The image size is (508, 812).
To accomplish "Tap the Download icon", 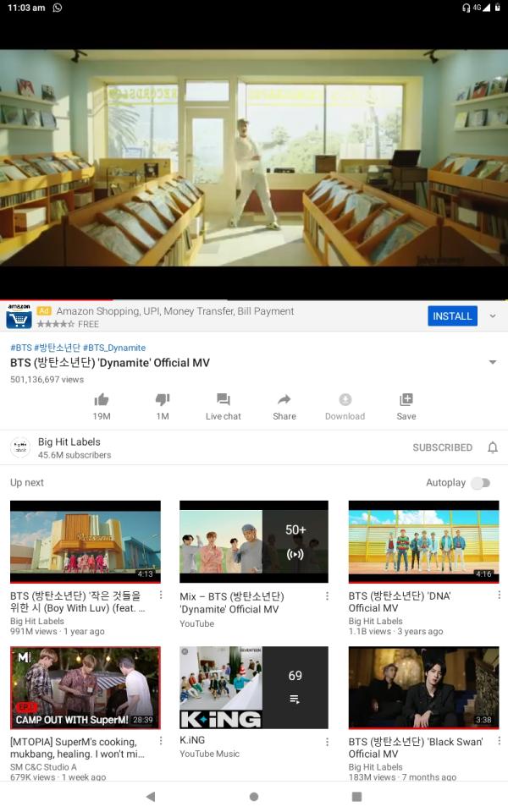I will tap(345, 399).
